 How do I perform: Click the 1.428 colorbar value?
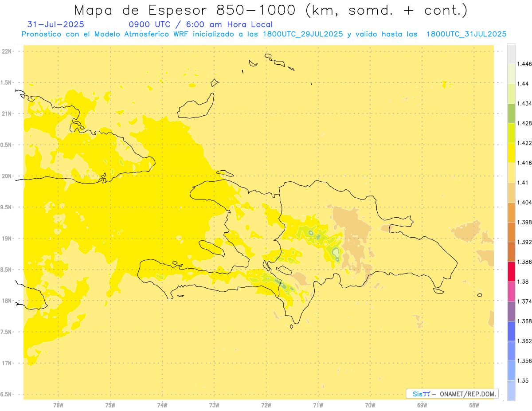click(525, 123)
